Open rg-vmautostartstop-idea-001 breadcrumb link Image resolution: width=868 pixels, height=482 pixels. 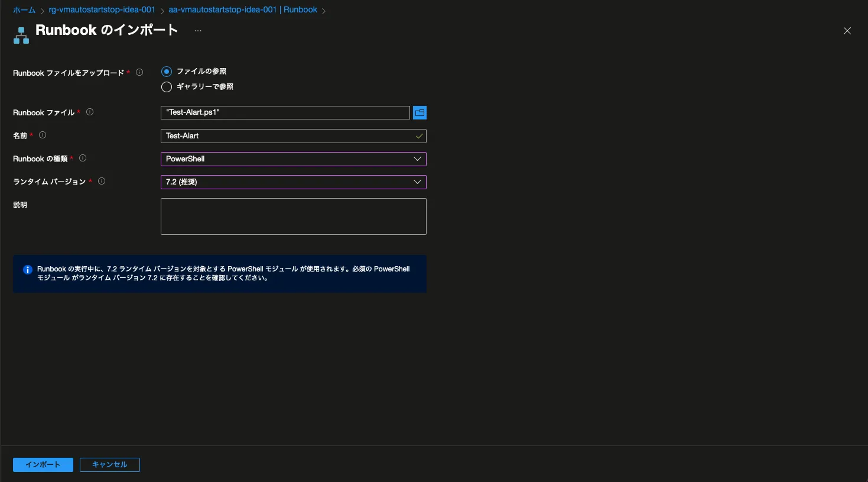[x=102, y=10]
